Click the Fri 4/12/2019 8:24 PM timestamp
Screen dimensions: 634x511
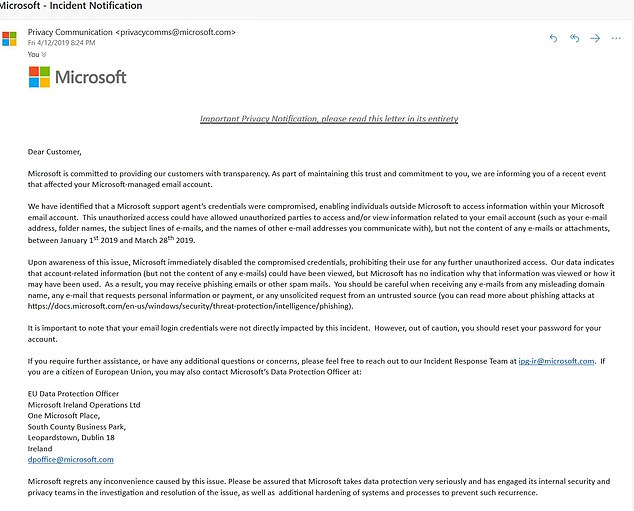(x=61, y=42)
